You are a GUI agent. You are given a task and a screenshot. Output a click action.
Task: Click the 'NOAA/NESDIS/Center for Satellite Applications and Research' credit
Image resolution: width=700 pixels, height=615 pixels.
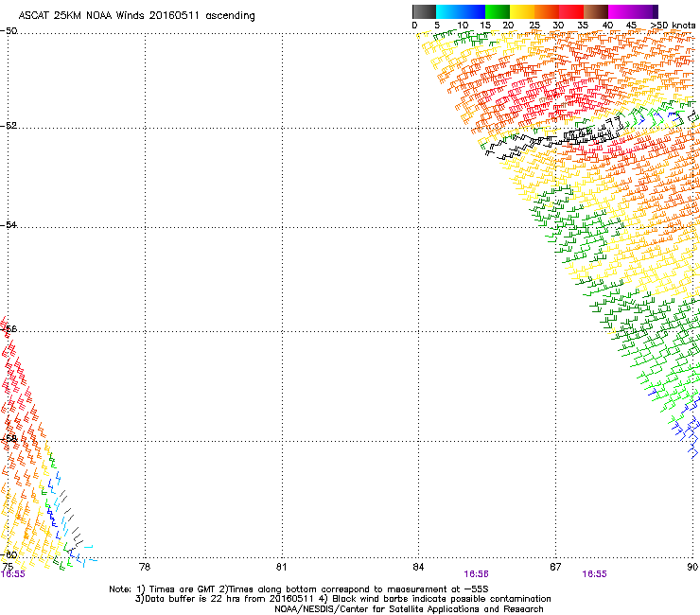pos(409,609)
